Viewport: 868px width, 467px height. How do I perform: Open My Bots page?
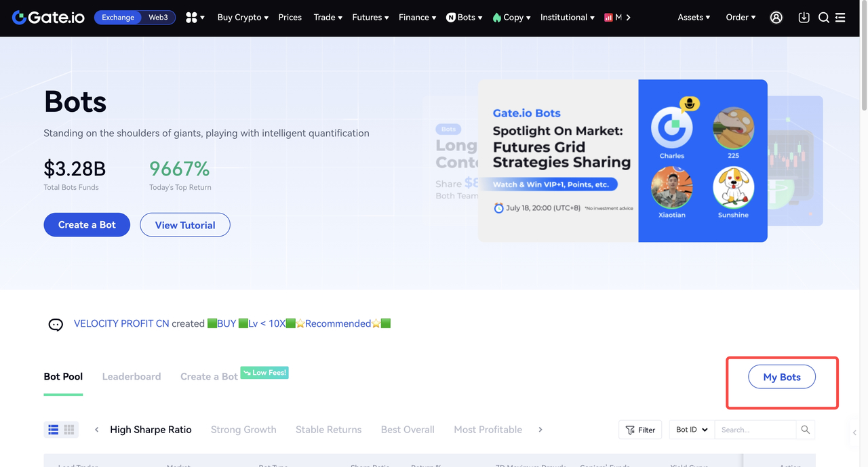(x=782, y=378)
